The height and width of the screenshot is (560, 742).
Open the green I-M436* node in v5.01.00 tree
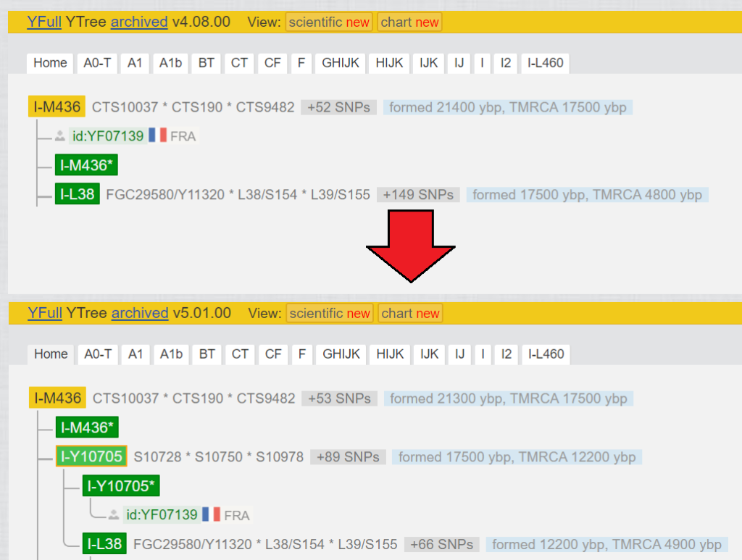pyautogui.click(x=87, y=427)
